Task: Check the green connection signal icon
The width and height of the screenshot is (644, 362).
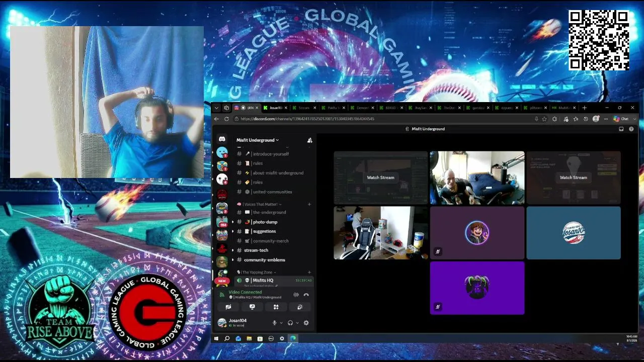Action: coord(222,295)
